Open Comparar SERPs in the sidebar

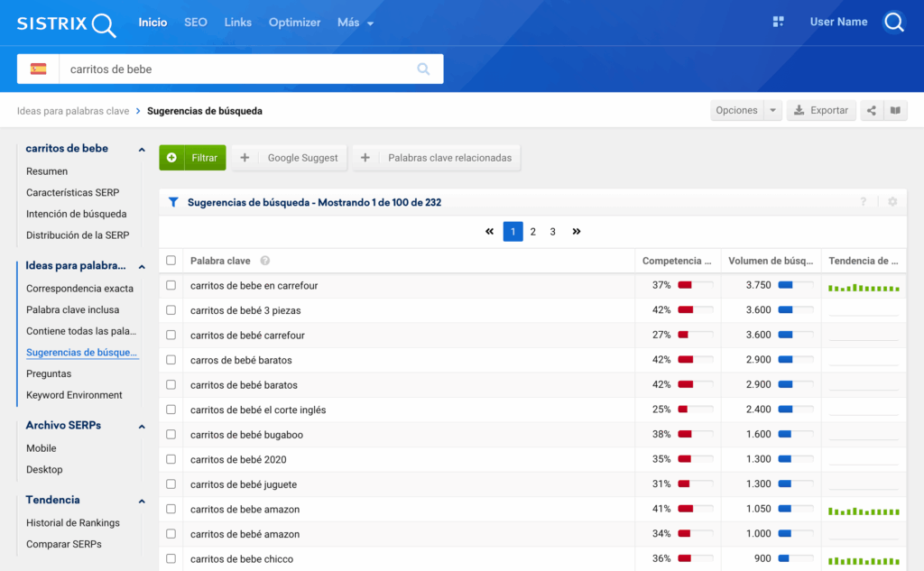coord(64,544)
